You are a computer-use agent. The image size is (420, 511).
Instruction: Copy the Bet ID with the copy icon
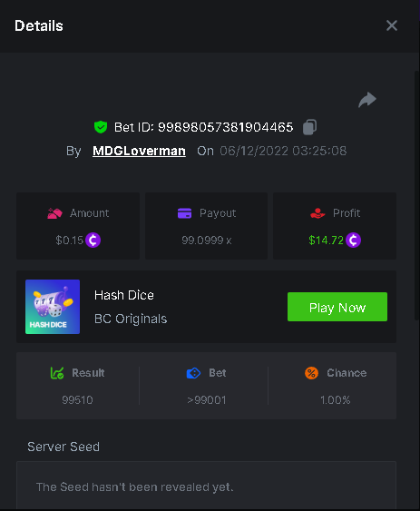click(x=309, y=127)
